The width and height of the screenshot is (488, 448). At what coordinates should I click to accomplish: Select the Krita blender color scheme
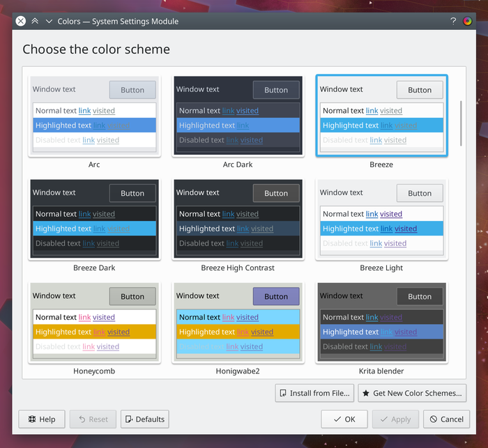click(x=381, y=323)
